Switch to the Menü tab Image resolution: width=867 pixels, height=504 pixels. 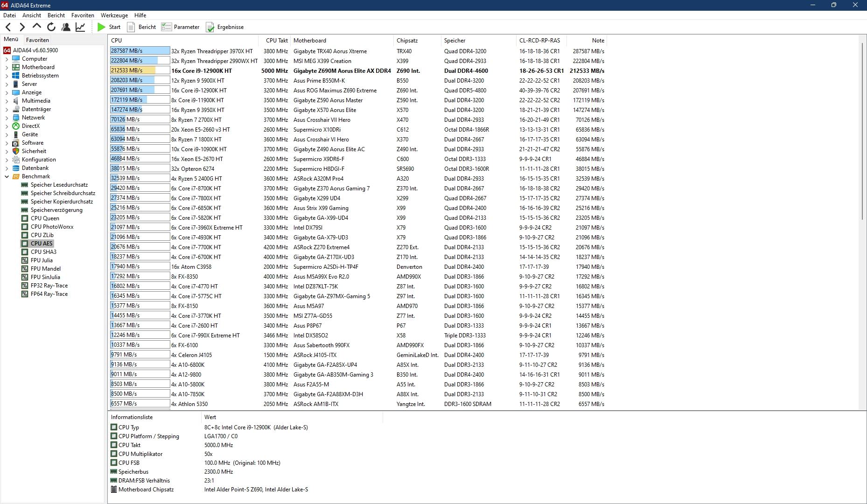pos(11,40)
